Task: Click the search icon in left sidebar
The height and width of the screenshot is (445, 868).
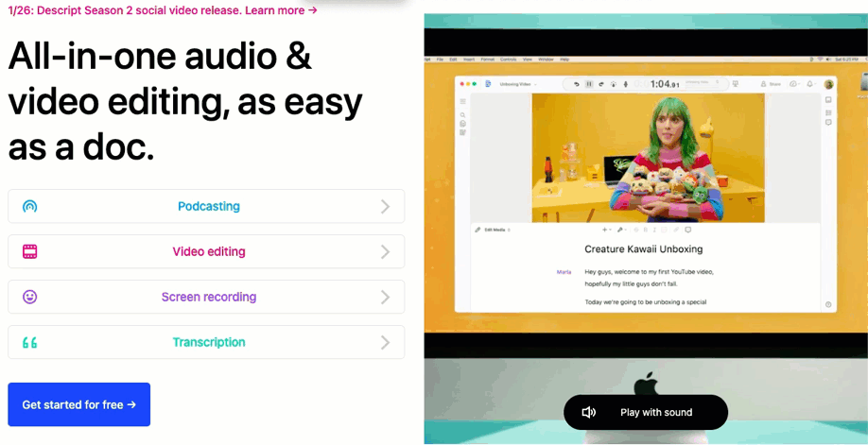Action: (x=462, y=115)
